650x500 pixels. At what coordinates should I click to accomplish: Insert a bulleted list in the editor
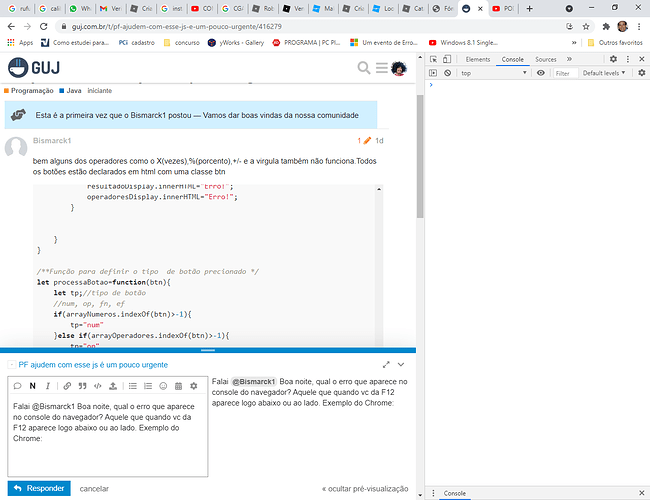click(133, 386)
